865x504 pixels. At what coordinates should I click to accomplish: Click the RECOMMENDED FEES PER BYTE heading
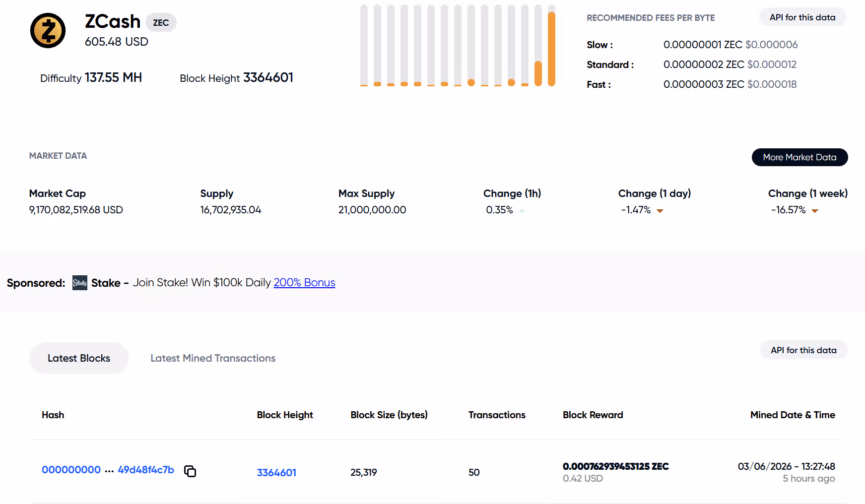651,18
